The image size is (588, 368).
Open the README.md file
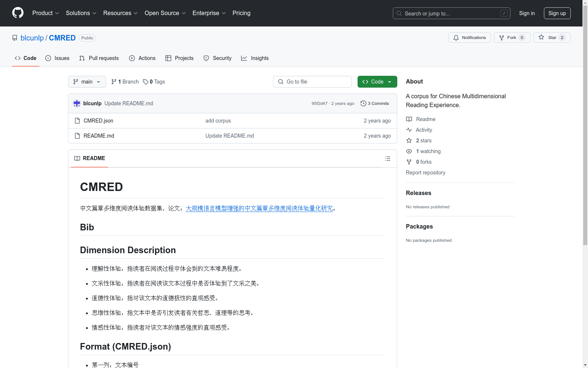(99, 136)
